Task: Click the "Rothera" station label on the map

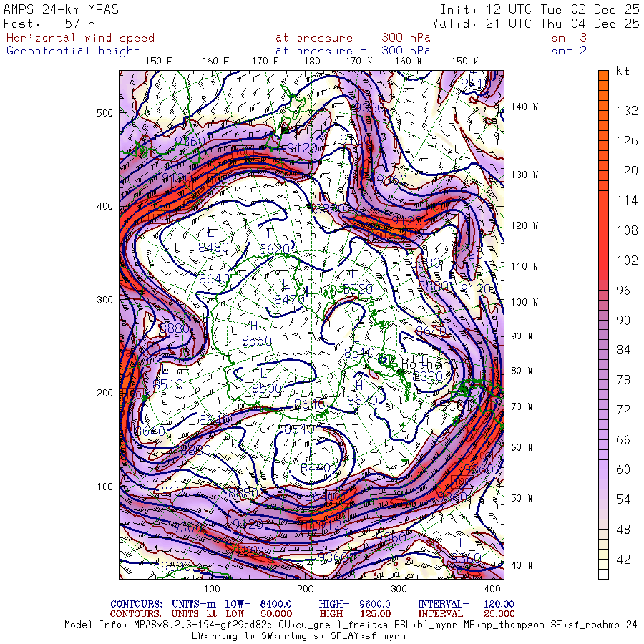Action: 429,364
